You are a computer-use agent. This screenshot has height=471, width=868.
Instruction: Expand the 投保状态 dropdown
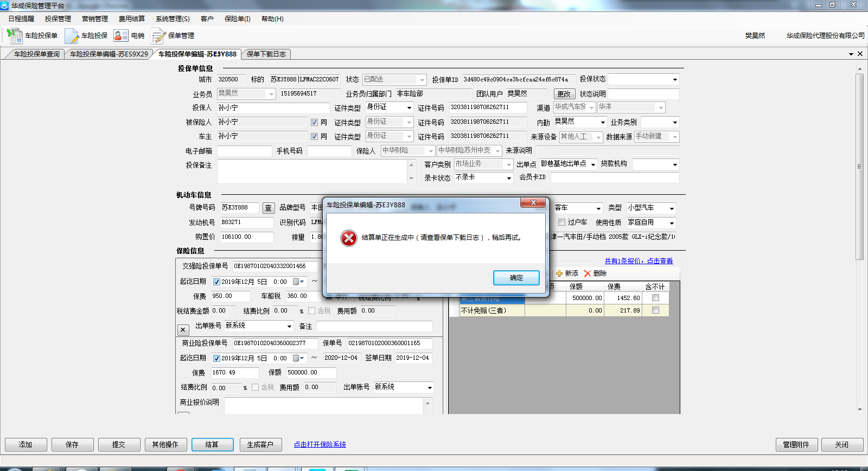click(674, 80)
